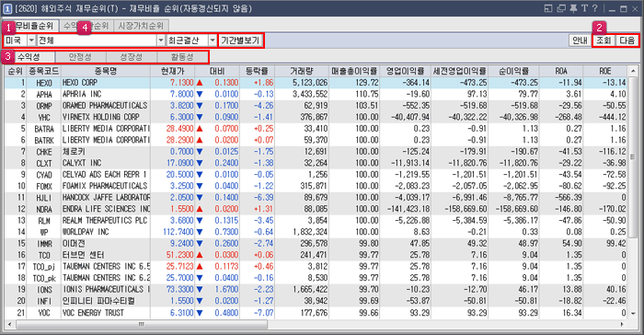
Task: Click current price 112.7400 of WORLDPAY
Action: click(178, 232)
